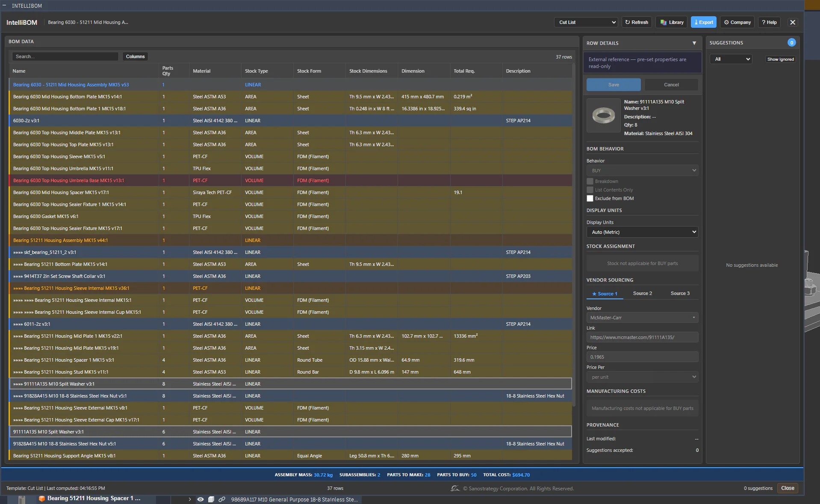The width and height of the screenshot is (820, 504).
Task: Open the Price Per dropdown
Action: pyautogui.click(x=642, y=377)
